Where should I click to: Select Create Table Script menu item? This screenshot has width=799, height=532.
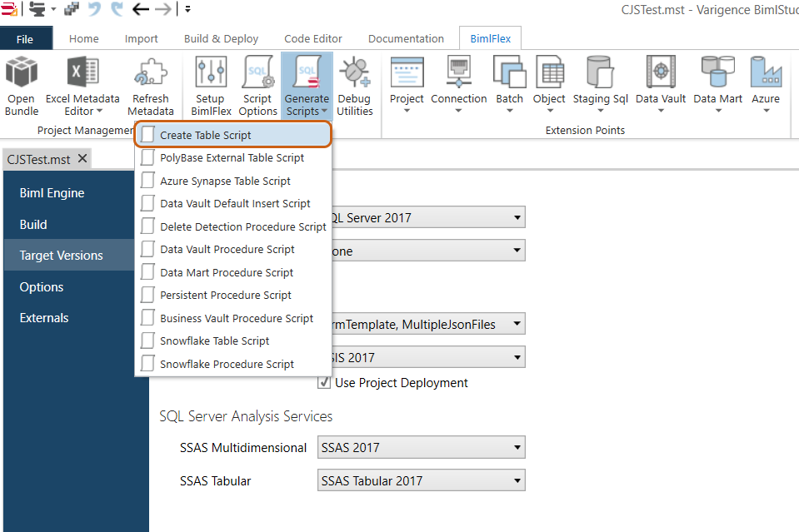(233, 135)
